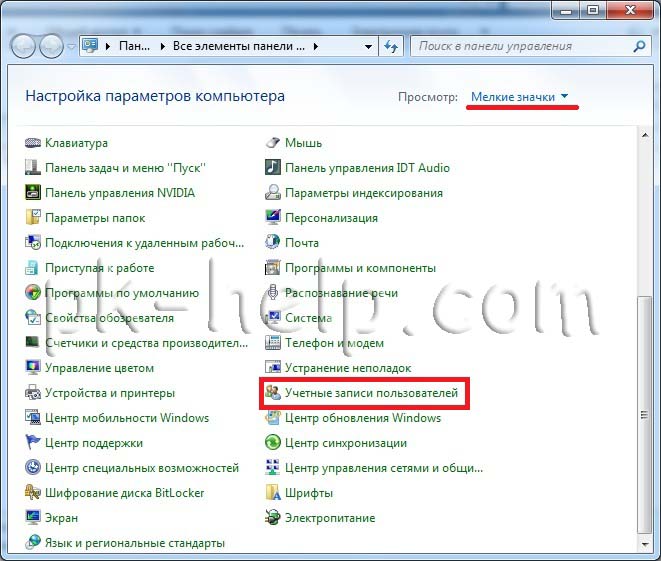Click the Язык и региональные стандарты globe icon
The height and width of the screenshot is (561, 661).
[32, 542]
